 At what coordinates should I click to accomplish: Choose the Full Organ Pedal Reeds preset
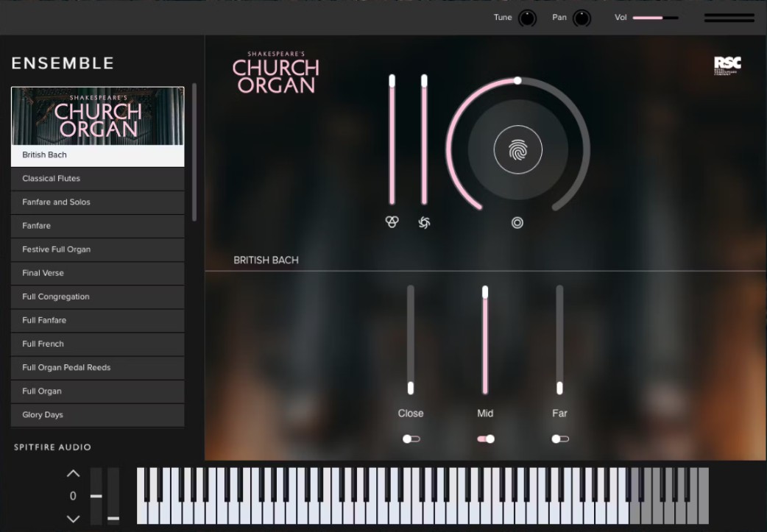click(x=98, y=368)
